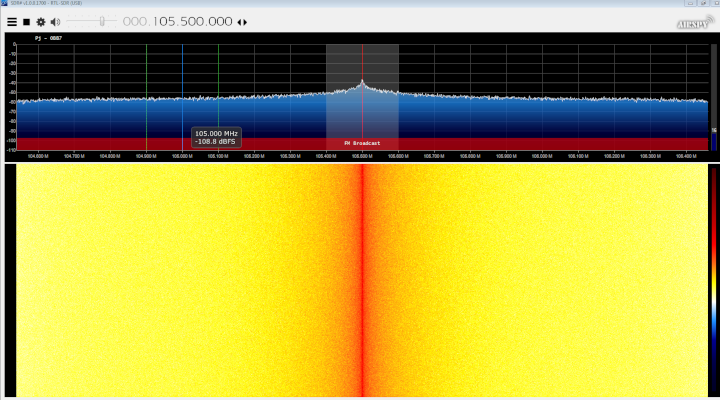Adjust the waterfall contrast color gradient slider

coord(714,280)
